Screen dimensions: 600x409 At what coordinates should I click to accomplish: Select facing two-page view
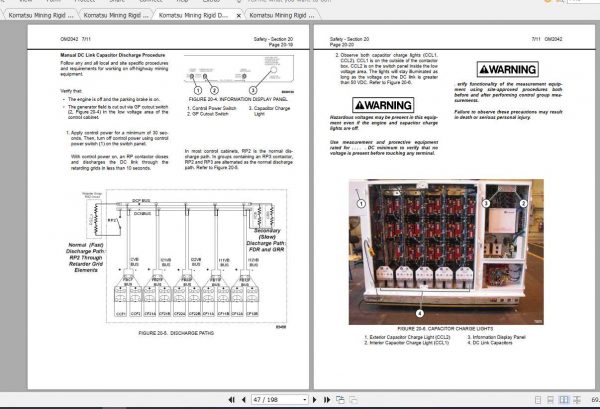click(564, 400)
